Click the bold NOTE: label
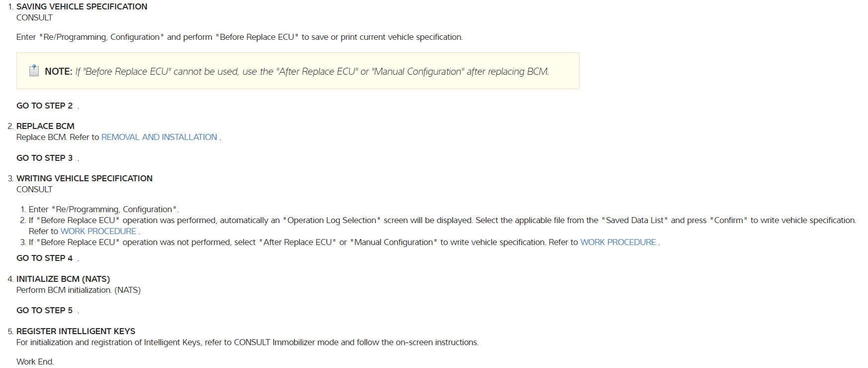 [x=58, y=71]
